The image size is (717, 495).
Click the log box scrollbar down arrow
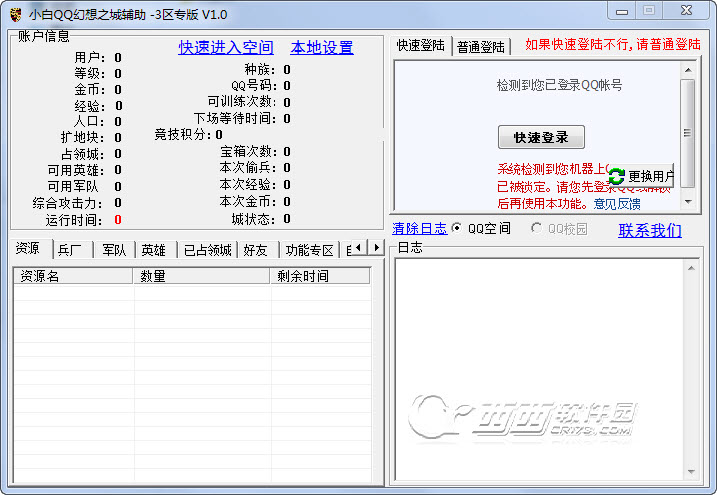(x=691, y=472)
